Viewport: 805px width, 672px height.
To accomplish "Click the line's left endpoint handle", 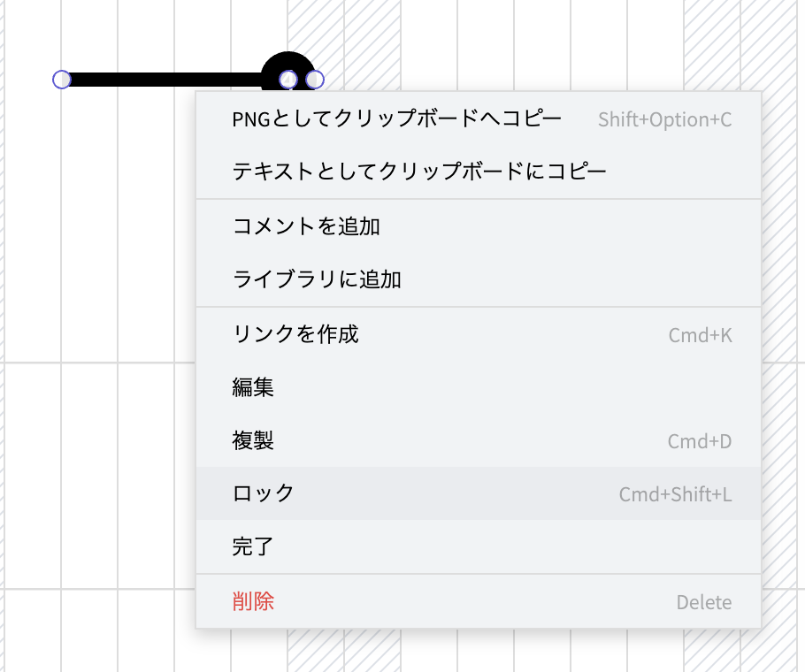I will (x=62, y=80).
